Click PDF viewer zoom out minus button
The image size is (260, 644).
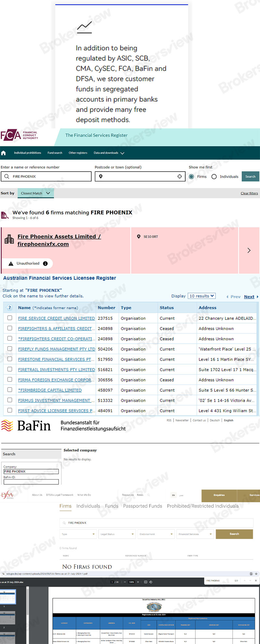click(125, 582)
